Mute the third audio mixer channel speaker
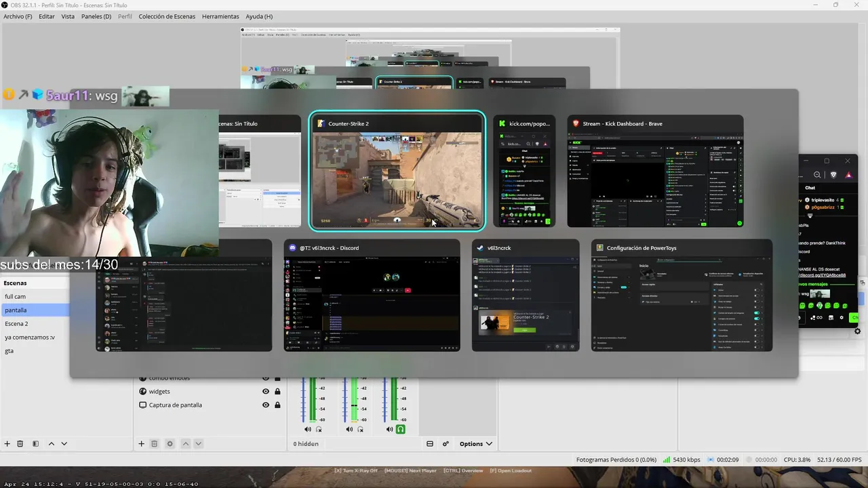This screenshot has height=488, width=868. click(x=389, y=429)
